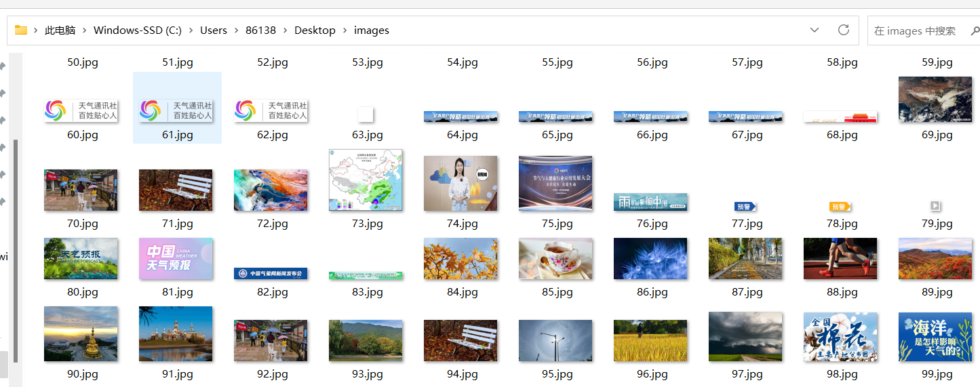Select the 93.jpg green mountain thumbnail
The image size is (980, 387).
366,340
